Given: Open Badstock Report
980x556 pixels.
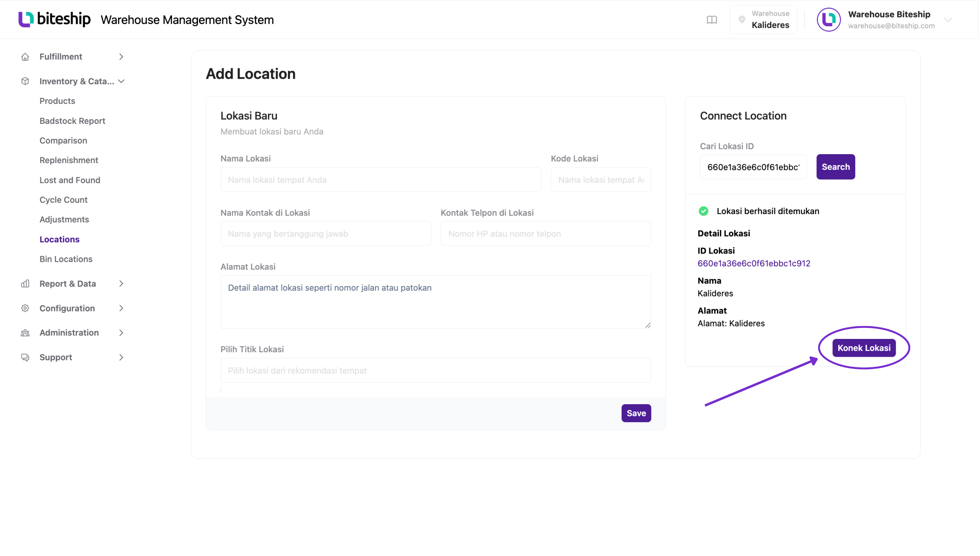Looking at the screenshot, I should tap(72, 121).
